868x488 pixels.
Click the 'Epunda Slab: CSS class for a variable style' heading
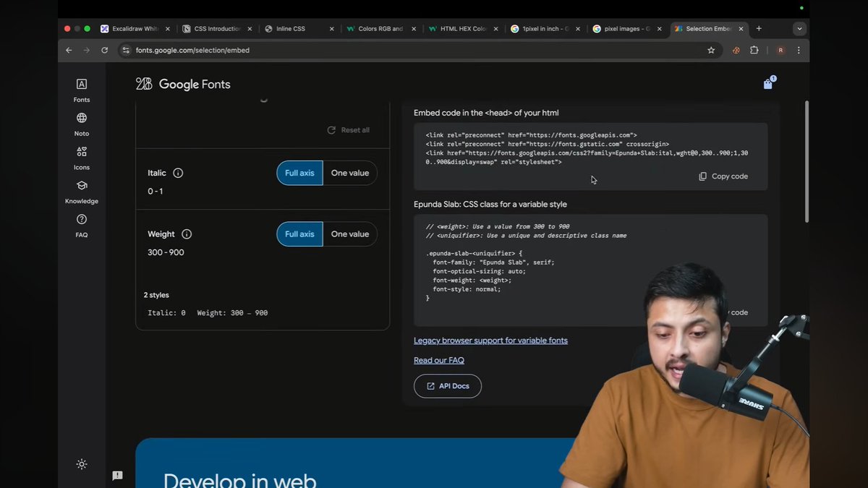(490, 205)
